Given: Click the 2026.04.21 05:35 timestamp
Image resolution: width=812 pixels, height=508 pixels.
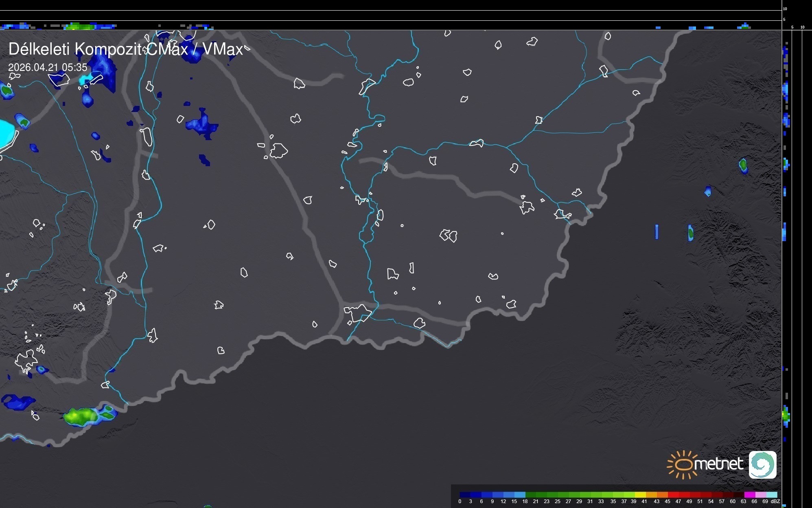Looking at the screenshot, I should pyautogui.click(x=48, y=67).
